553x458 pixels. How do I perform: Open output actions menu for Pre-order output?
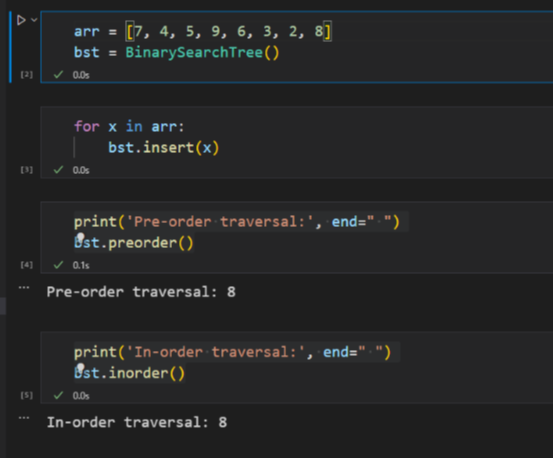[24, 288]
